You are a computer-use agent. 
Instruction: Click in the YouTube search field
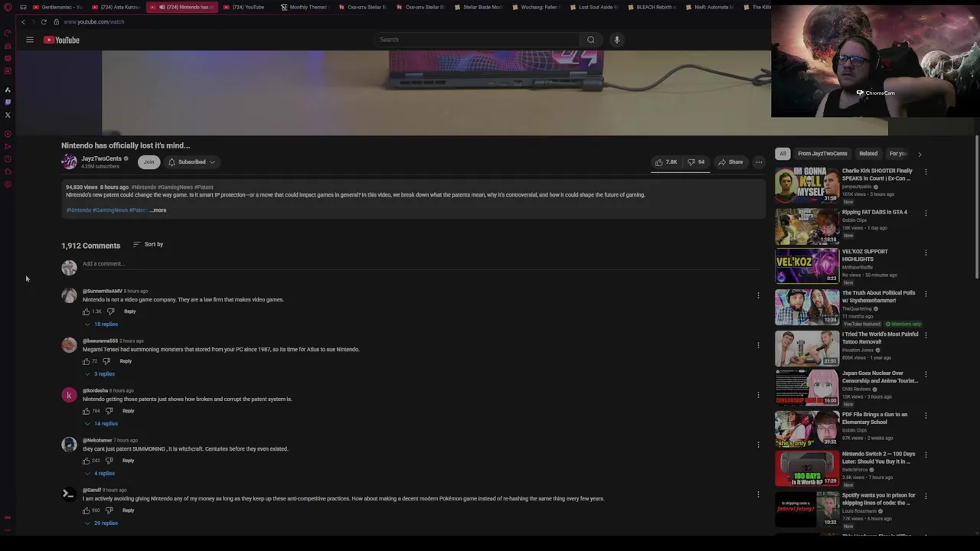click(477, 40)
